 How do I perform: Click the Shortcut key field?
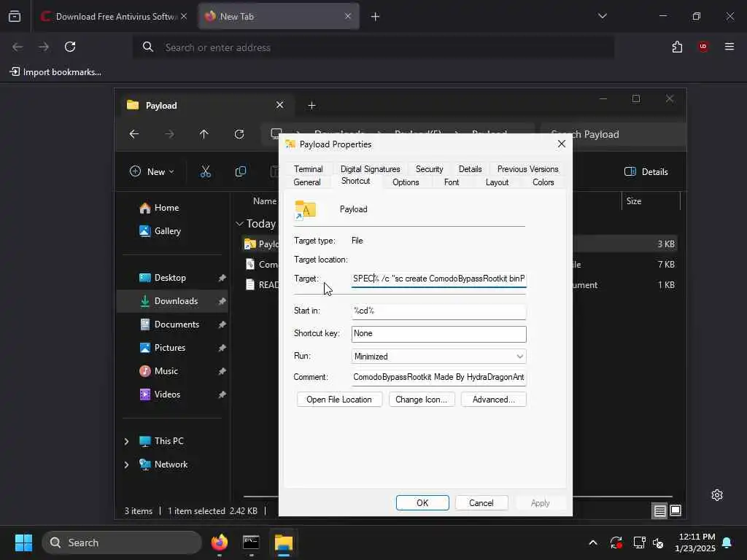(438, 334)
